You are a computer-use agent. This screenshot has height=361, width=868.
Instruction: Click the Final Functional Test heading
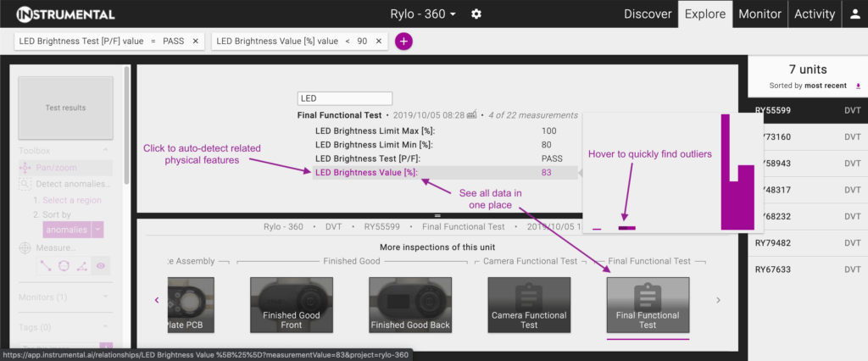pyautogui.click(x=339, y=115)
